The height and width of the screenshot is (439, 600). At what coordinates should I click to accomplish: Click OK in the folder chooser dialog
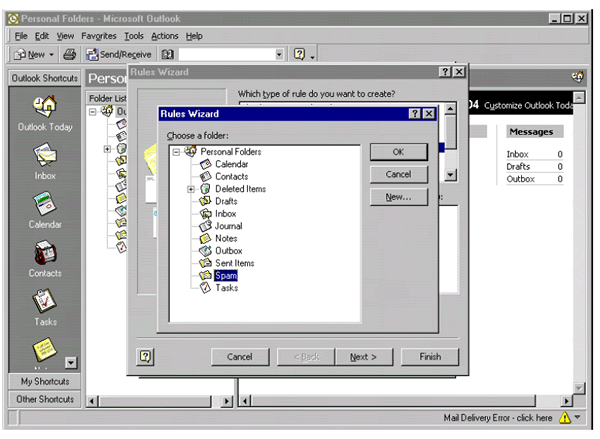click(x=398, y=152)
